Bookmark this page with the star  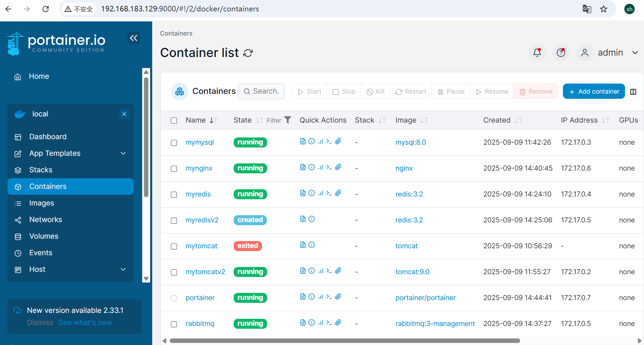[604, 9]
